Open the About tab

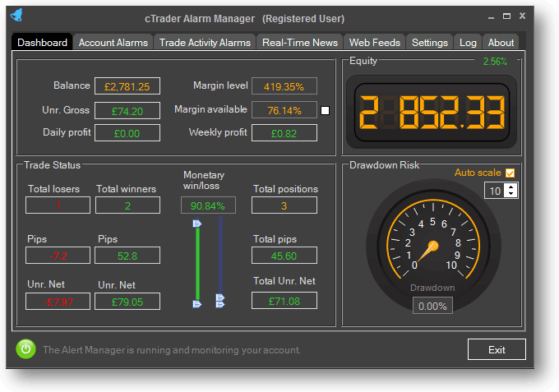501,43
